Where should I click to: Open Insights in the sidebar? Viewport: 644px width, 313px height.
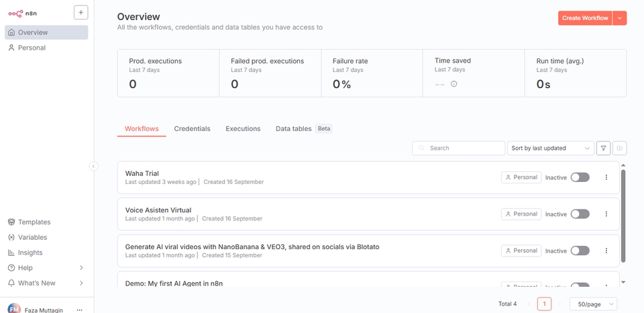[x=30, y=253]
